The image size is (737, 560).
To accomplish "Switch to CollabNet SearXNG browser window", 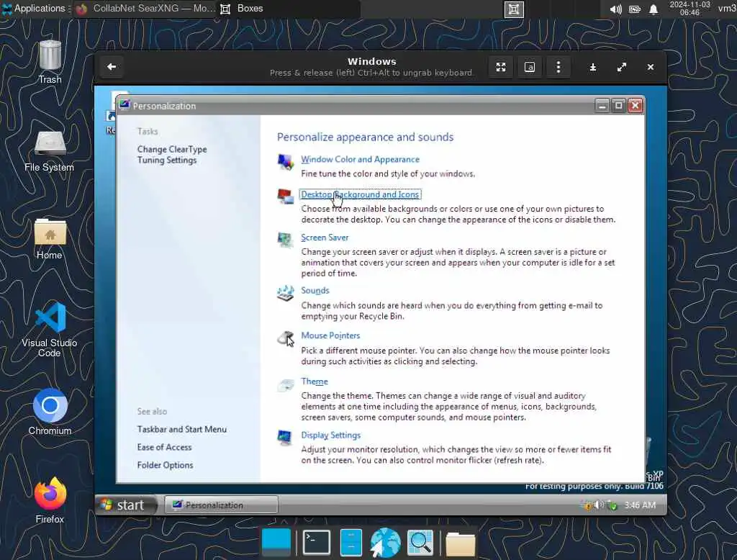I will coord(145,9).
